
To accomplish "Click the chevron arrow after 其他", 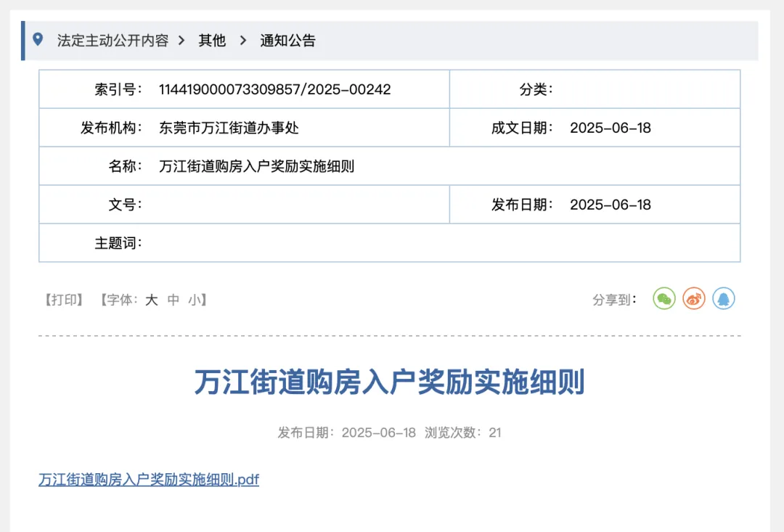I will point(243,41).
